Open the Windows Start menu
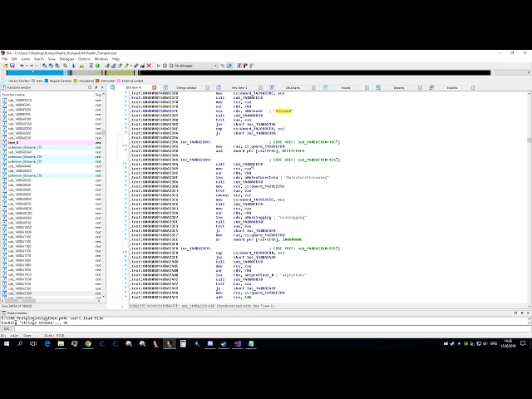This screenshot has width=532, height=399. pyautogui.click(x=7, y=343)
